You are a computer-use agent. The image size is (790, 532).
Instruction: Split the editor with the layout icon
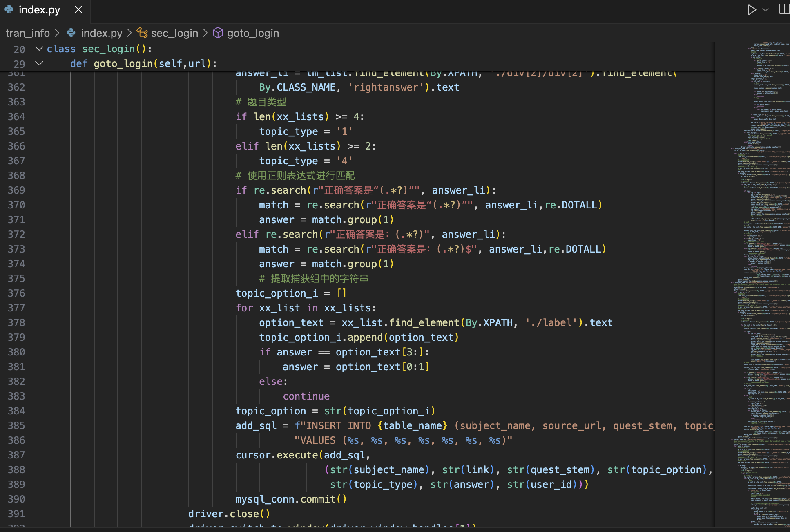tap(784, 9)
